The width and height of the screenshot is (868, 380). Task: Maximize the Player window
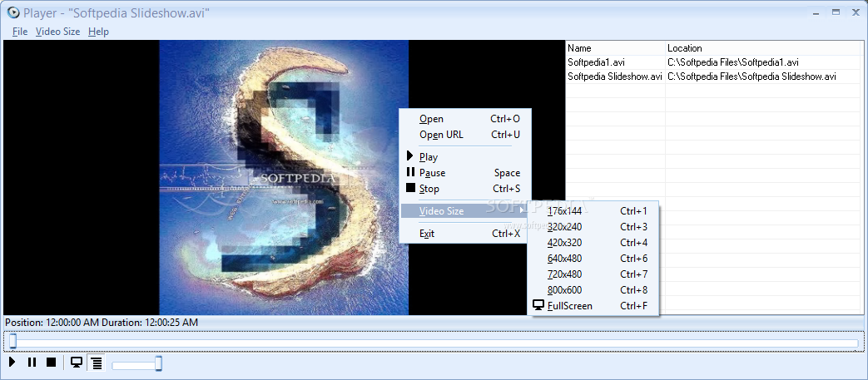click(x=836, y=12)
